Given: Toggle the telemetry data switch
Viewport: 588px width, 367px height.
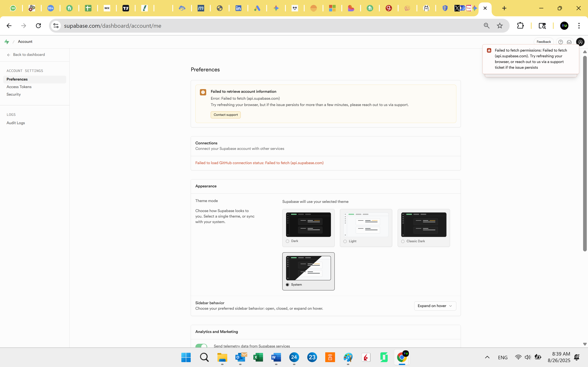Looking at the screenshot, I should [x=201, y=346].
